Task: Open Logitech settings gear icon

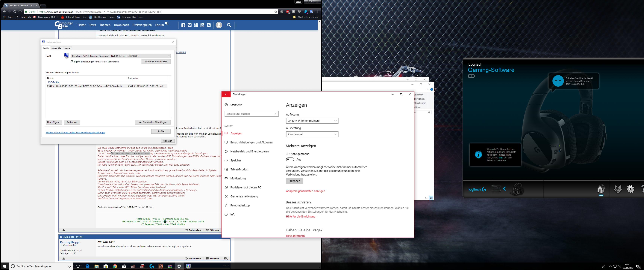Action: 631,189
